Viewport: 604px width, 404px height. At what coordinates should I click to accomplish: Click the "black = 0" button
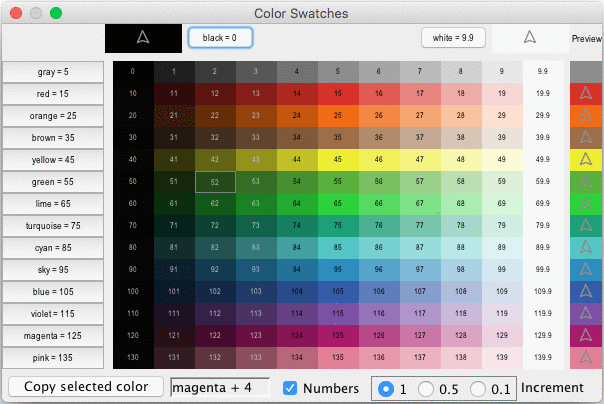[x=220, y=38]
